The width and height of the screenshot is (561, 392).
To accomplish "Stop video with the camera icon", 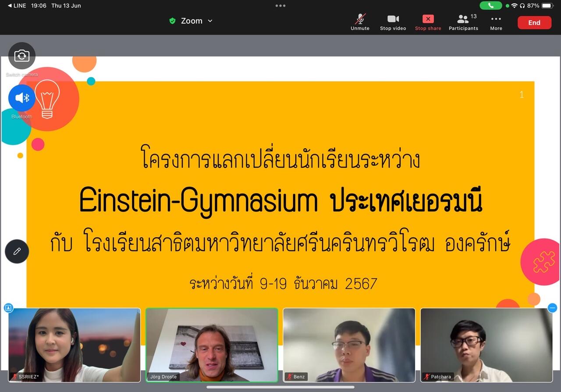I will click(393, 22).
